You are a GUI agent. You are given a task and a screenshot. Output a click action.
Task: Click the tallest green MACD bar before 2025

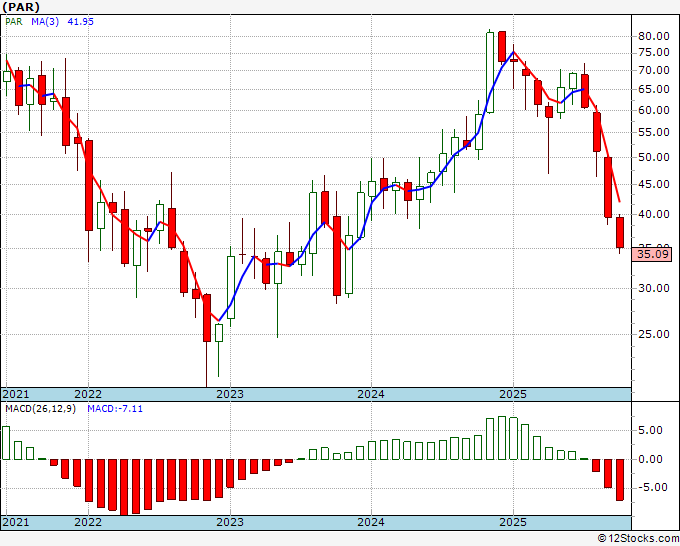(x=502, y=438)
